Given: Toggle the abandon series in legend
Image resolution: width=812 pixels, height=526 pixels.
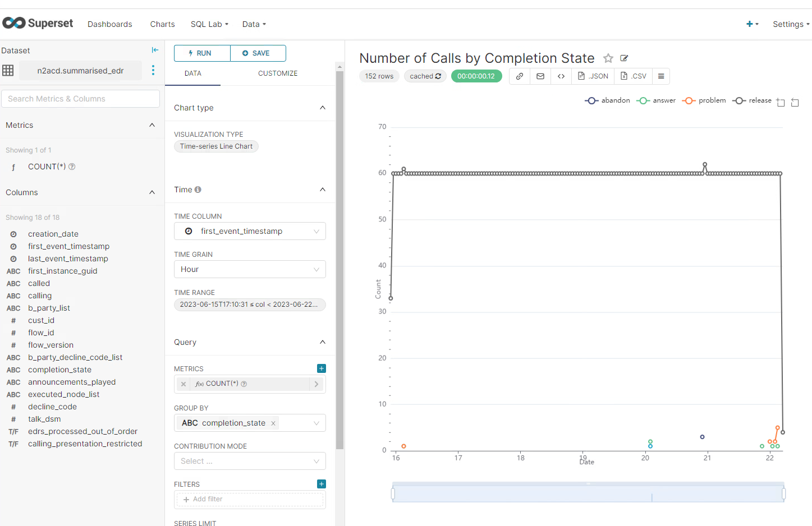Looking at the screenshot, I should coord(608,100).
